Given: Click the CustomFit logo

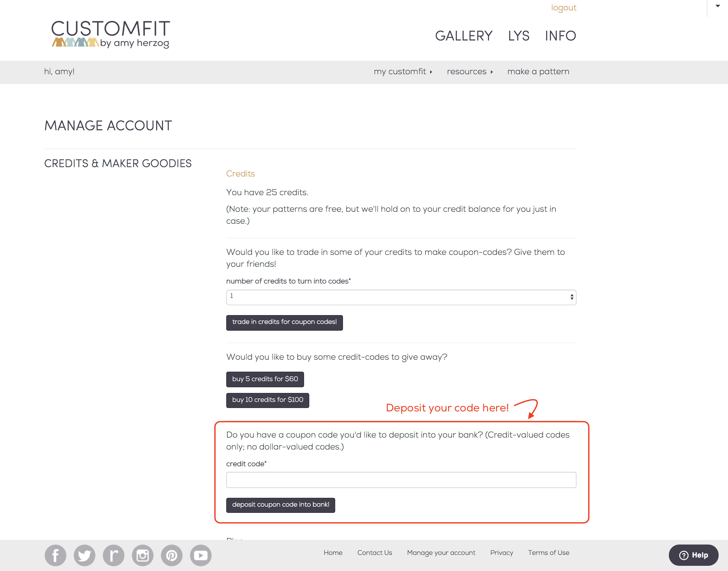Looking at the screenshot, I should pos(111,34).
